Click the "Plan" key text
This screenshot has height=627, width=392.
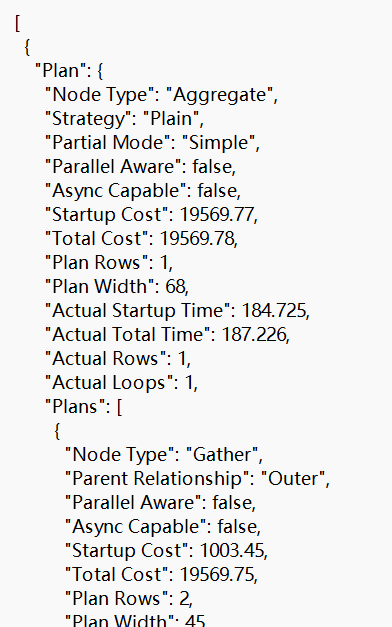tap(60, 71)
